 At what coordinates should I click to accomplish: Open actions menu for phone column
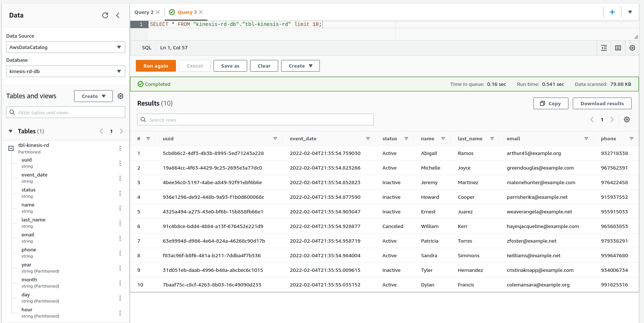click(x=120, y=253)
